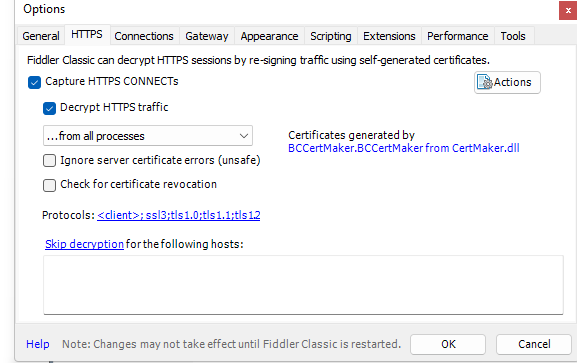The image size is (577, 363).
Task: Click the Skip decryption link
Action: [x=84, y=244]
